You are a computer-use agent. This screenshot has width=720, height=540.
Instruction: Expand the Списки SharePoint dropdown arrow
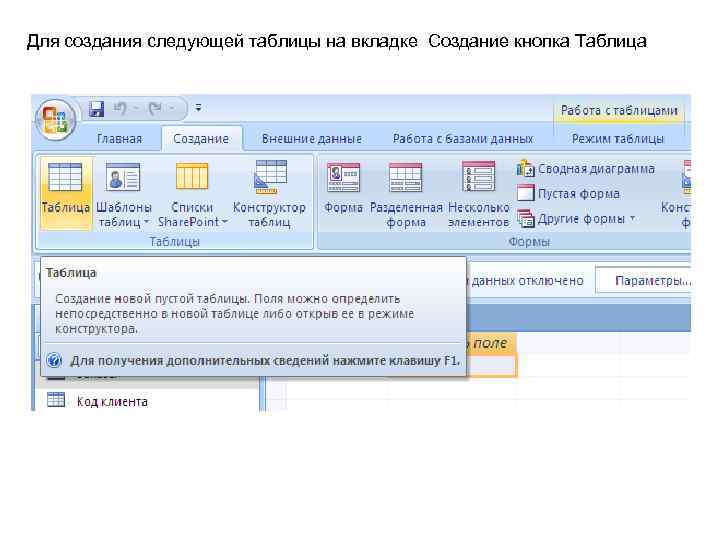[225, 222]
